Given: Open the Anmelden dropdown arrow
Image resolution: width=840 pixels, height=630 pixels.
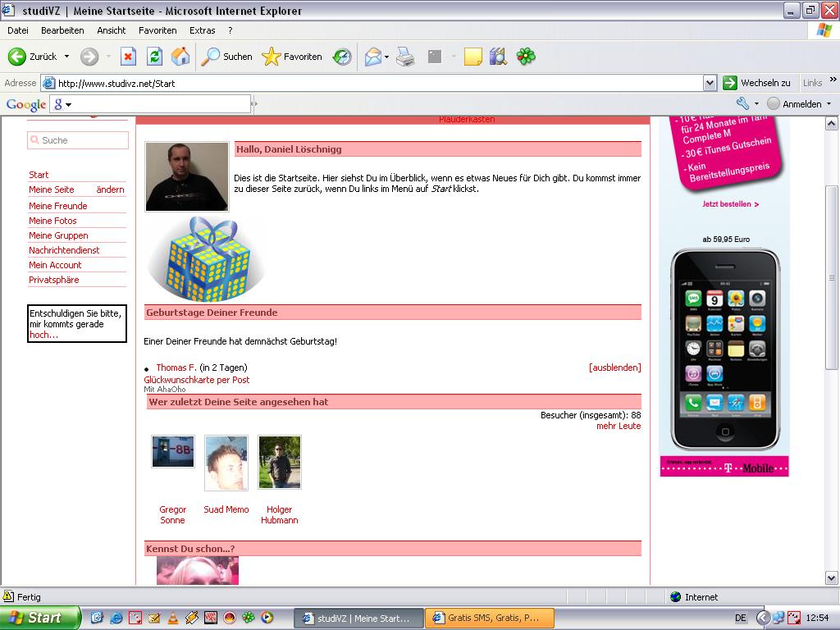Looking at the screenshot, I should tap(829, 104).
